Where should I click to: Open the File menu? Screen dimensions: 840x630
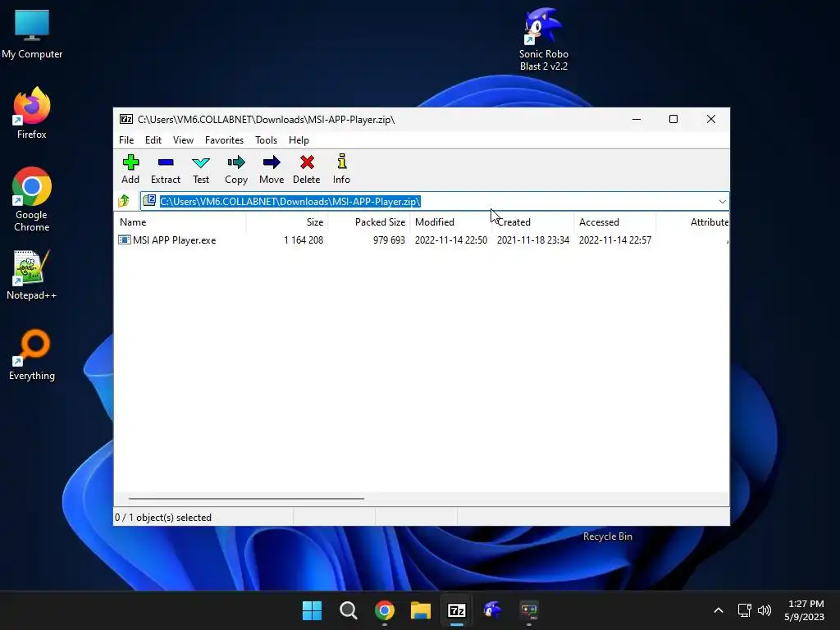pyautogui.click(x=126, y=139)
